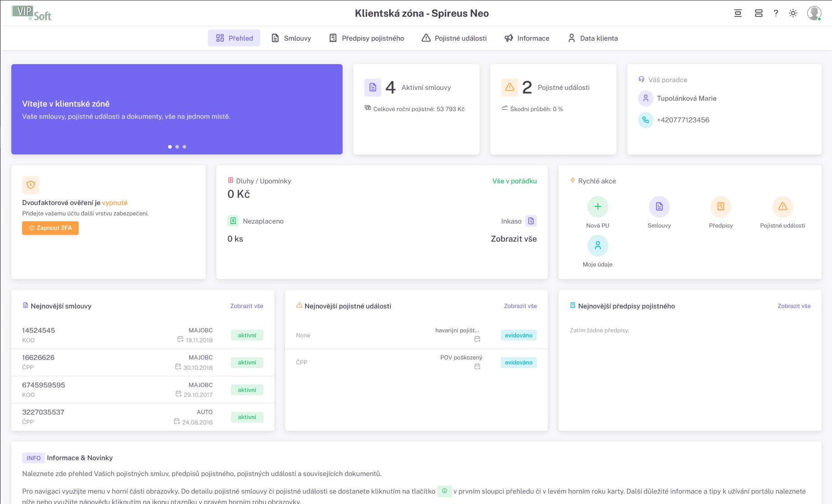This screenshot has width=832, height=504.
Task: Click the Aktivní smlouvy document icon
Action: [x=373, y=88]
